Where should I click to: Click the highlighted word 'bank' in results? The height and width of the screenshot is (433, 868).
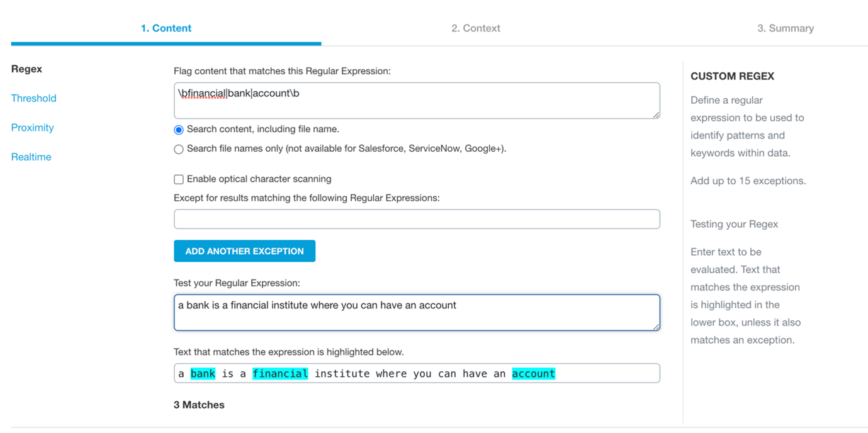(203, 374)
